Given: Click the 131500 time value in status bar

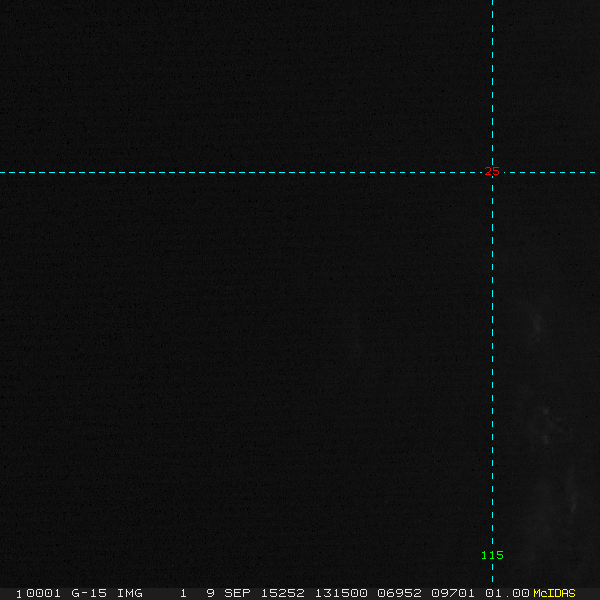Looking at the screenshot, I should click(x=341, y=593).
